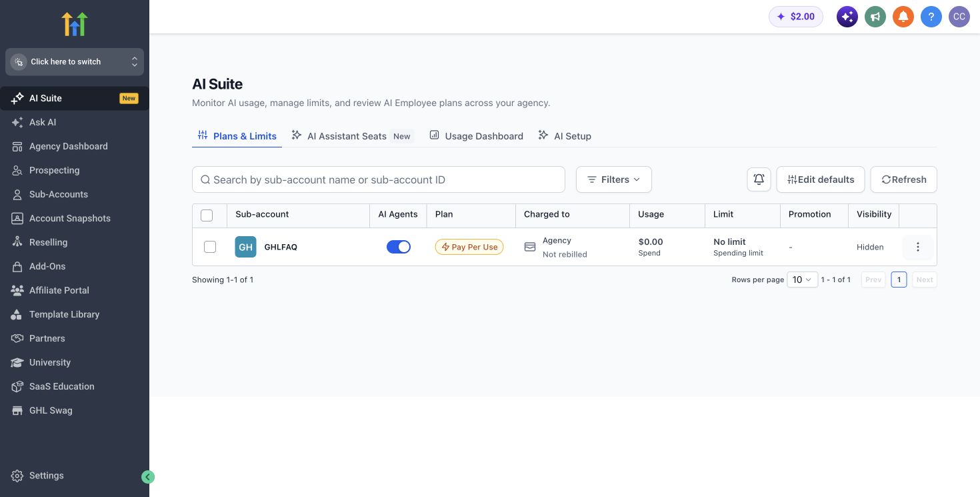Open Agency Dashboard in the sidebar
Viewport: 980px width, 497px height.
(75, 146)
